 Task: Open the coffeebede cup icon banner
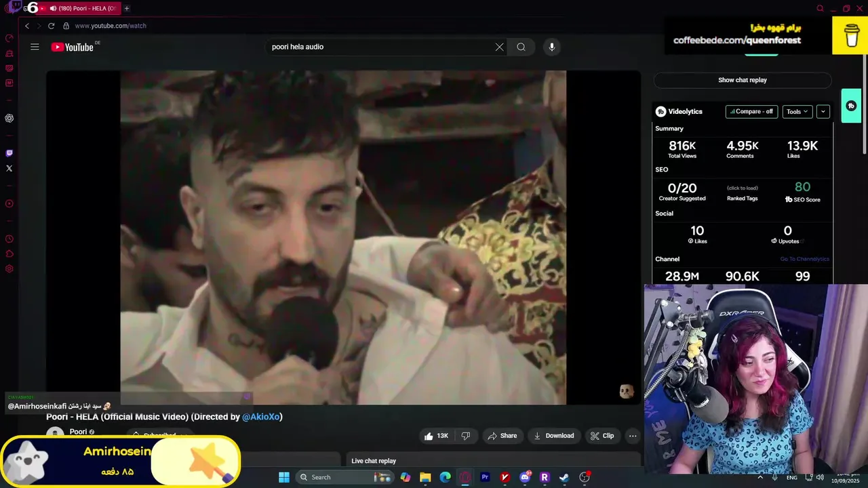(850, 35)
